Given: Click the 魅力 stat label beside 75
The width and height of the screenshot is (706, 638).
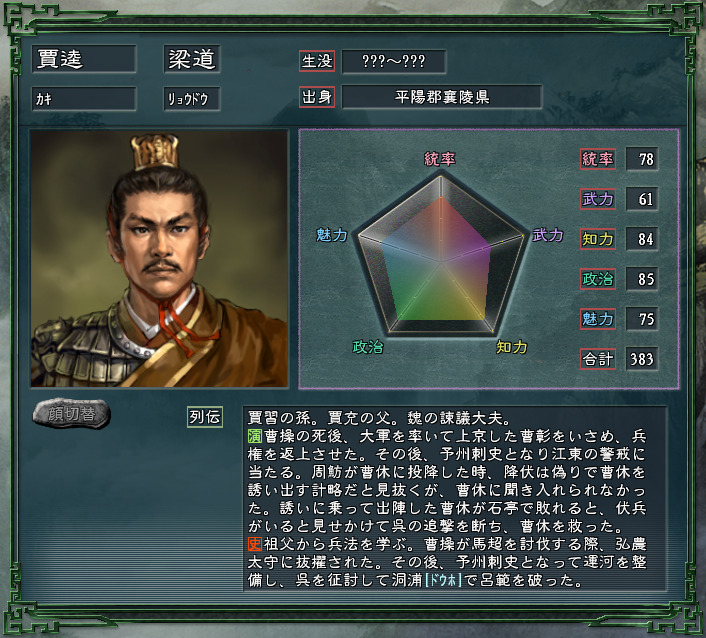Looking at the screenshot, I should click(598, 319).
